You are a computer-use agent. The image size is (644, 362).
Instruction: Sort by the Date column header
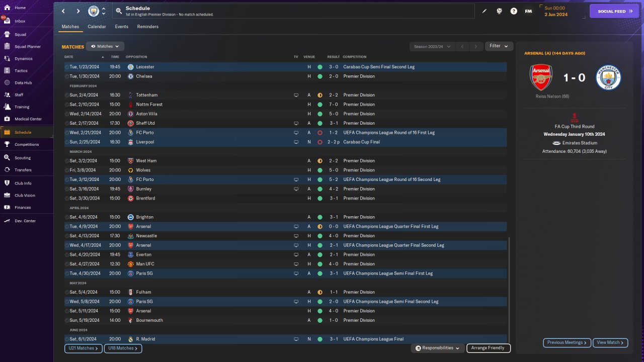[x=69, y=57]
